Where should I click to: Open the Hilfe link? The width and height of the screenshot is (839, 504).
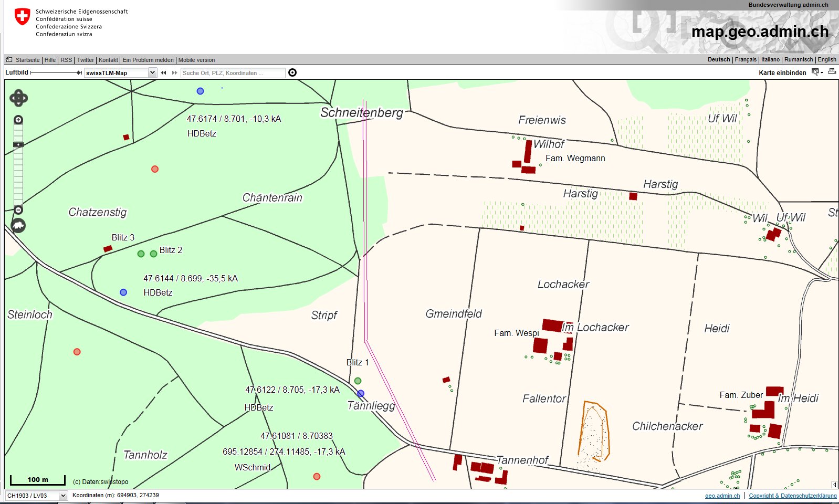[50, 60]
